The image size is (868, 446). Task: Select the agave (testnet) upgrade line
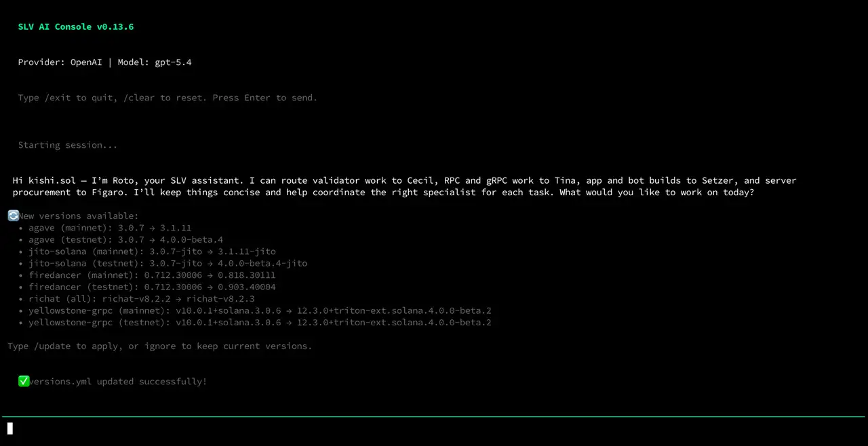[125, 239]
